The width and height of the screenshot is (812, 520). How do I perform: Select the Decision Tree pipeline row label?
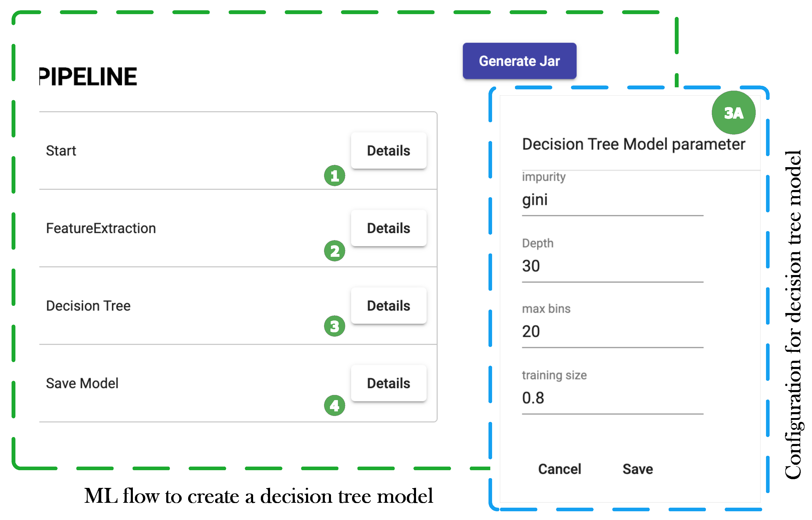click(x=88, y=306)
